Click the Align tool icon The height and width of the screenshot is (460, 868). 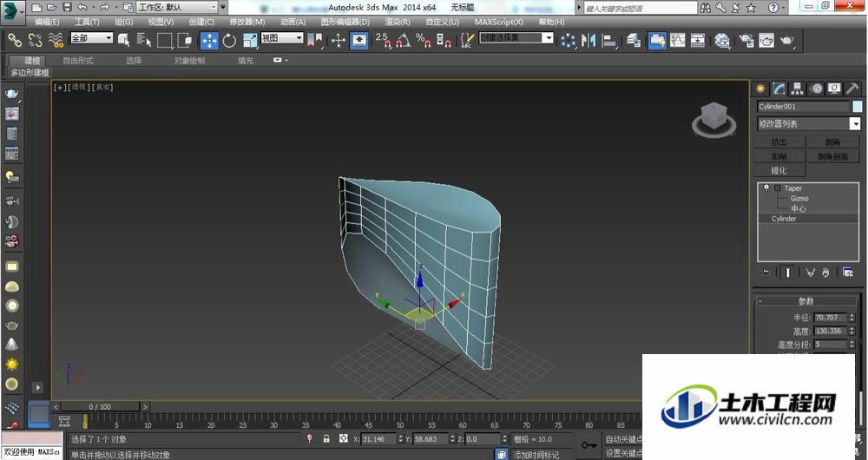click(609, 40)
